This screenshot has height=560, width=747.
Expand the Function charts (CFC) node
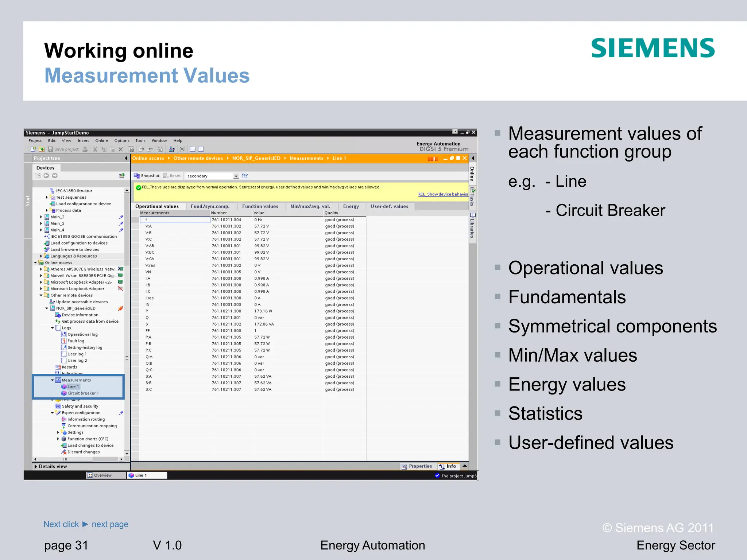click(58, 439)
